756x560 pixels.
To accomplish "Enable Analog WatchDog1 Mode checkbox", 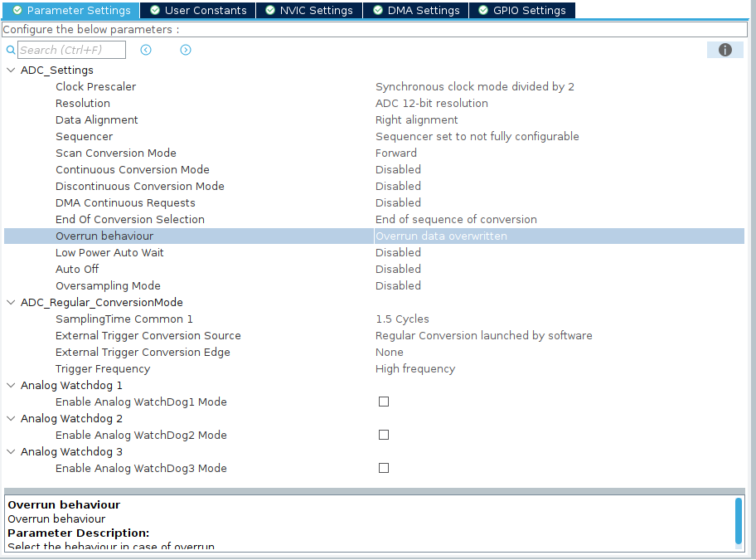I will click(384, 402).
